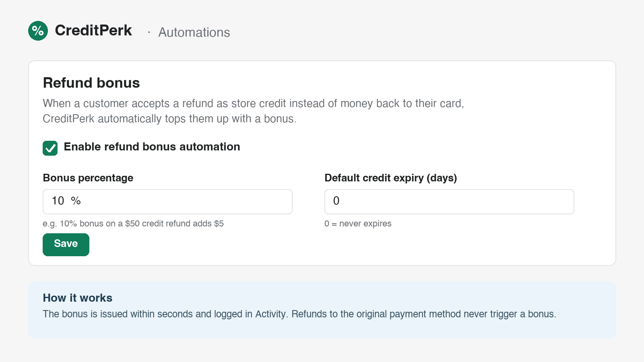Focus the Bonus percentage input field

click(x=167, y=202)
